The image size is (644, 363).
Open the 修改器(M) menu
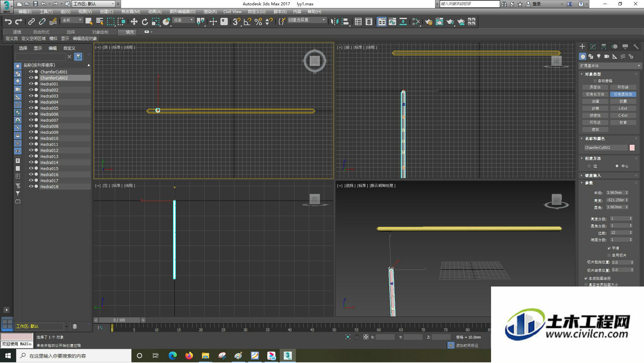pos(130,12)
